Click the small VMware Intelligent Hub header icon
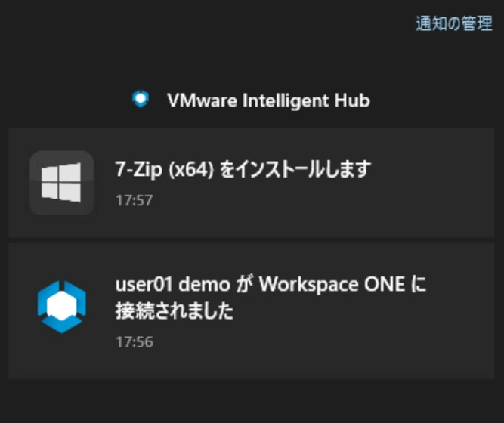Viewport: 504px width, 423px height. tap(141, 99)
